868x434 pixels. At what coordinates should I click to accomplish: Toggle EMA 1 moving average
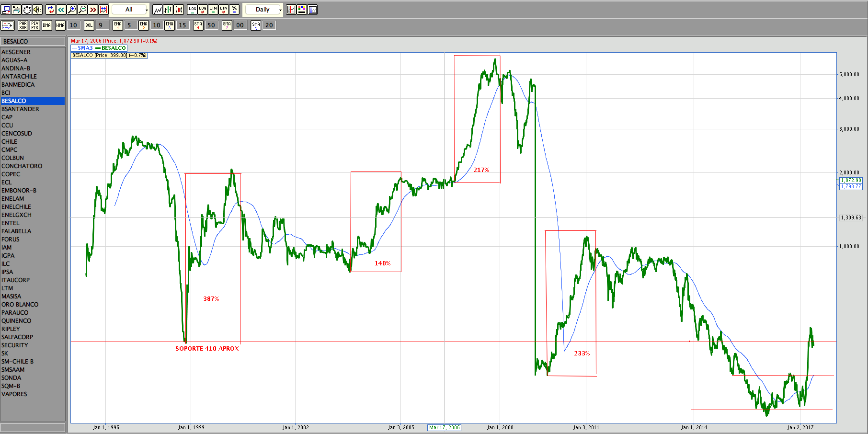pos(118,25)
